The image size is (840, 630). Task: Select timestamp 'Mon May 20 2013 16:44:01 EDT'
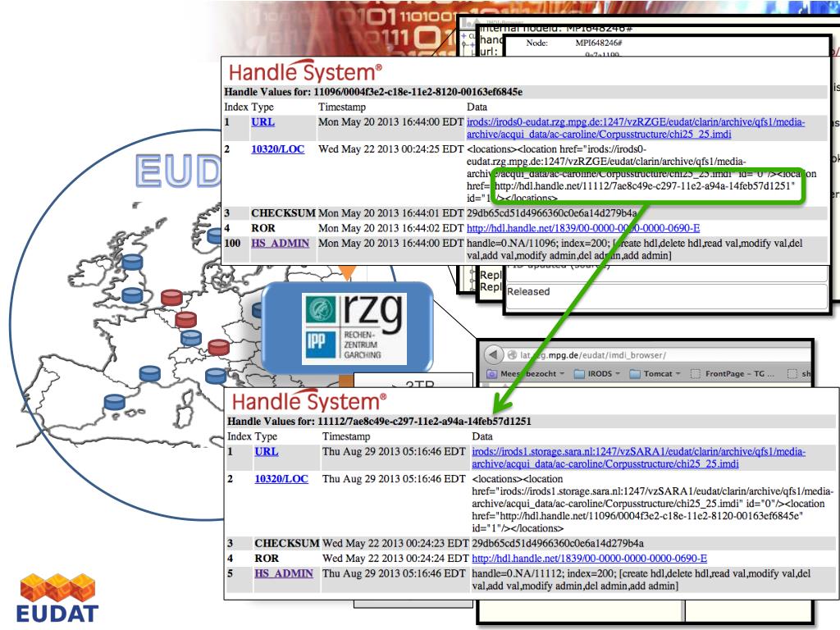pos(391,213)
